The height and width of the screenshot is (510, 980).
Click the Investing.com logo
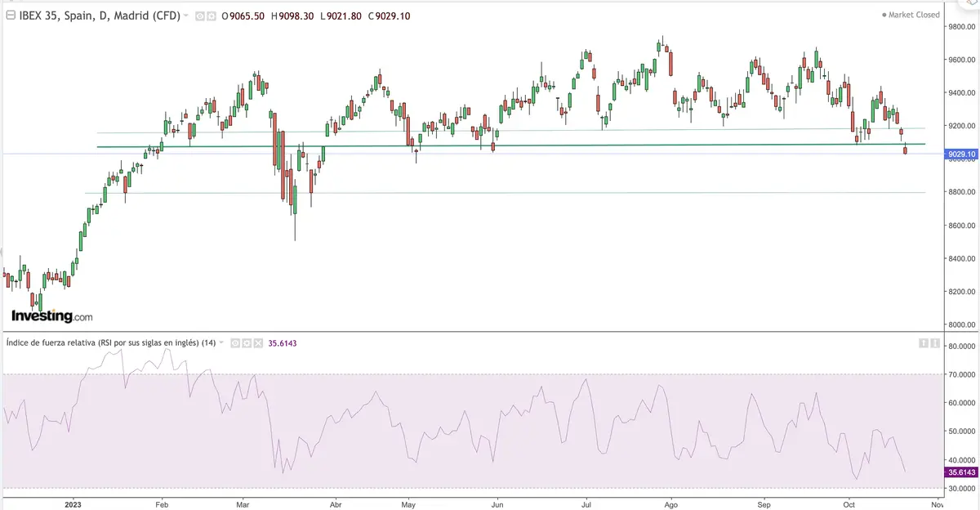pyautogui.click(x=51, y=315)
